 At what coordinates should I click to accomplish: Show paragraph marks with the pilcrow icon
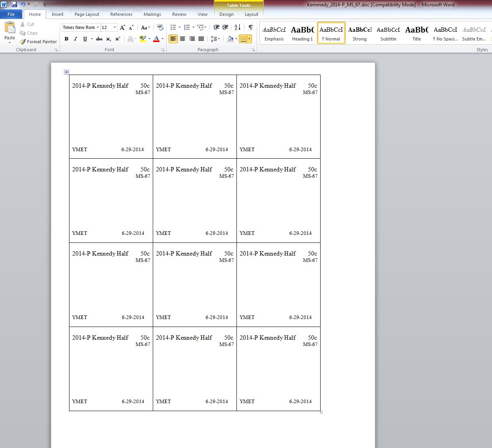250,27
